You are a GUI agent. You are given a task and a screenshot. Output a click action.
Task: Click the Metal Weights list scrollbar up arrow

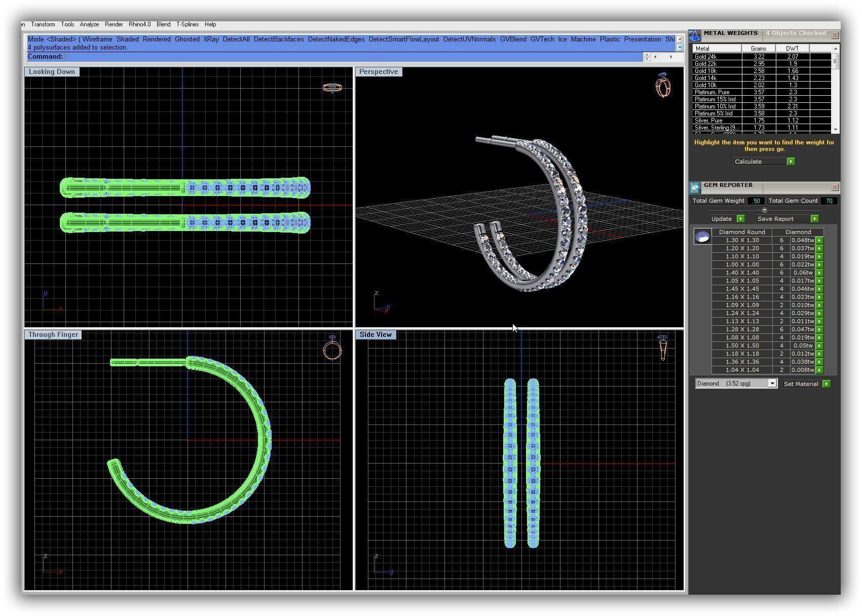tap(836, 48)
